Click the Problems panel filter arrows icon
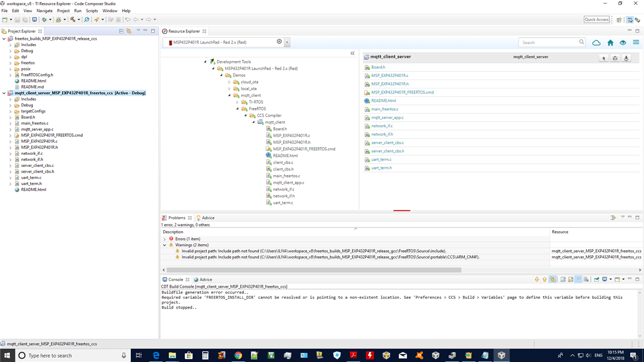The width and height of the screenshot is (644, 362). [613, 218]
